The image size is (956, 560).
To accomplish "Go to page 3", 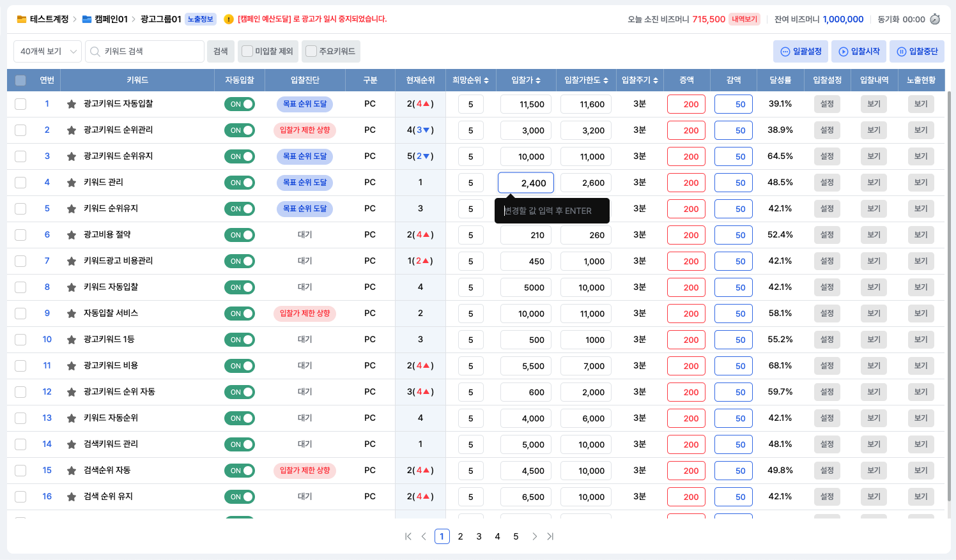I will point(479,536).
